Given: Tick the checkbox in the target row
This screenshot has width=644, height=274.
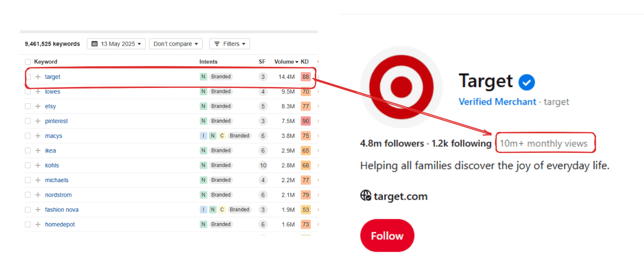Looking at the screenshot, I should (28, 77).
